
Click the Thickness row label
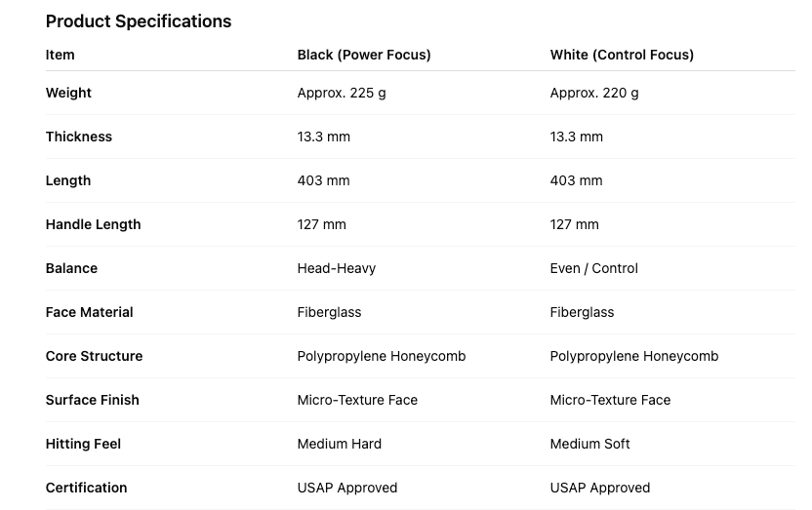pyautogui.click(x=79, y=137)
